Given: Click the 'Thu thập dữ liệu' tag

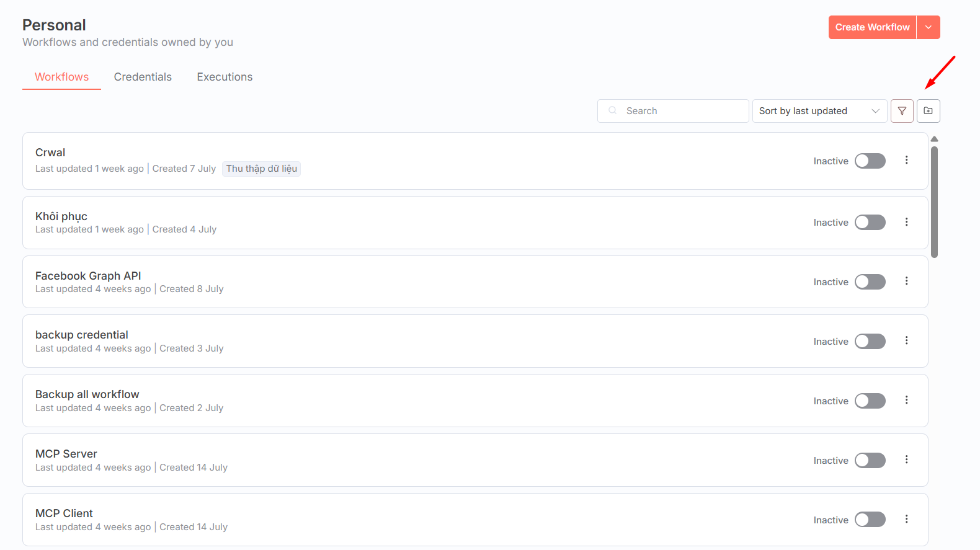Looking at the screenshot, I should coord(261,169).
